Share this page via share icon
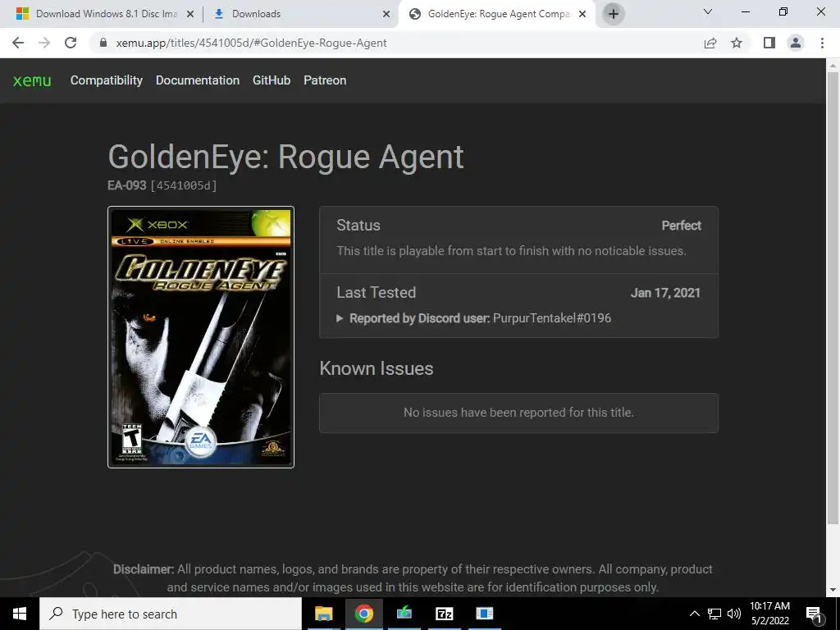Viewport: 840px width, 630px height. [x=710, y=43]
